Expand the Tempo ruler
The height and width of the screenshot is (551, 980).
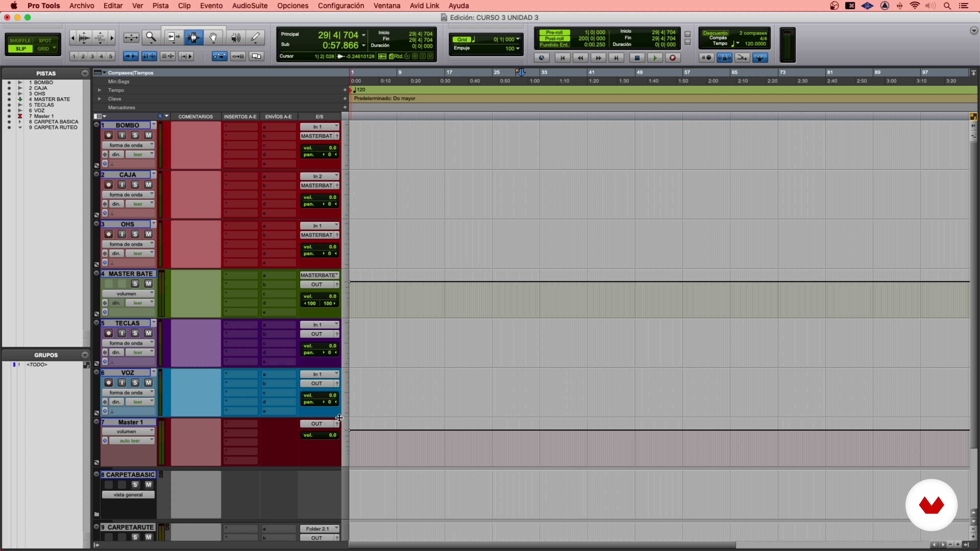[x=99, y=90]
